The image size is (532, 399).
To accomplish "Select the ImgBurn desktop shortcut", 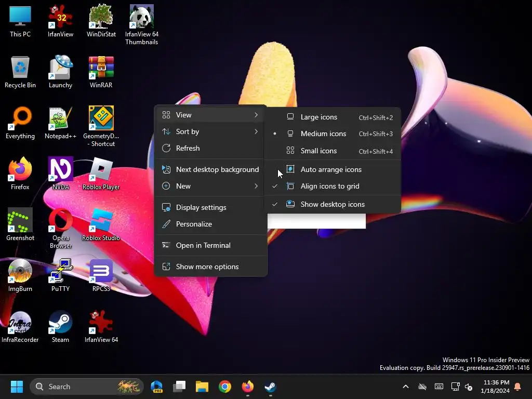I will (x=20, y=275).
